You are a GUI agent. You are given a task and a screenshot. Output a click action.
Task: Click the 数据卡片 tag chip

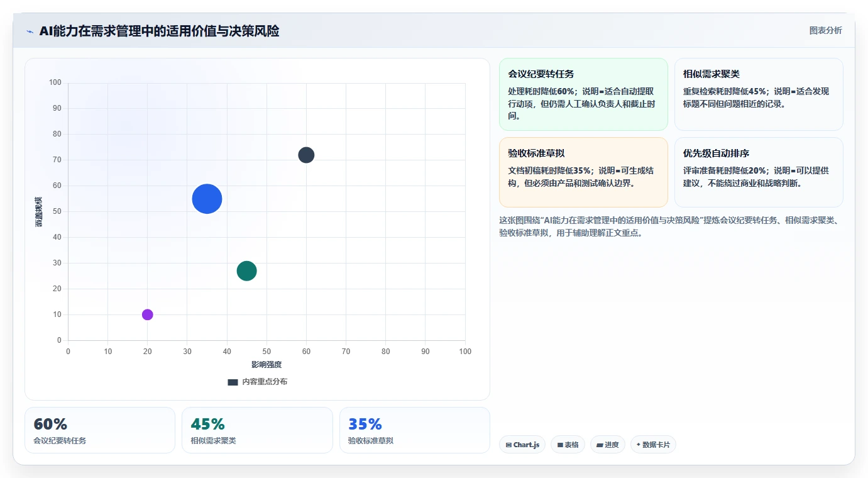[653, 445]
